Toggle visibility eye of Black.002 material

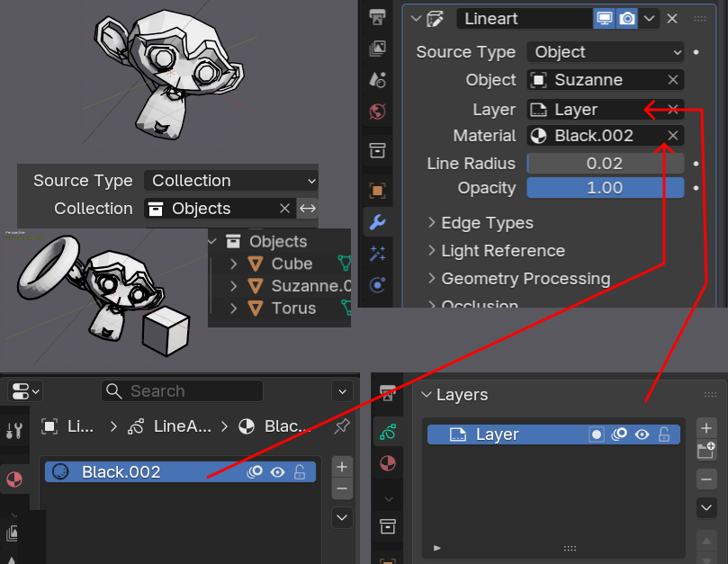277,472
